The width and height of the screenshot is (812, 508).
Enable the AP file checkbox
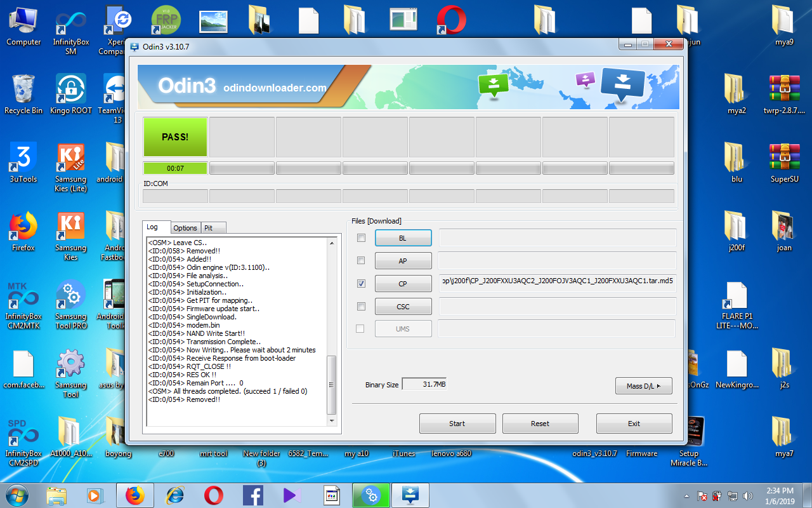click(x=361, y=260)
